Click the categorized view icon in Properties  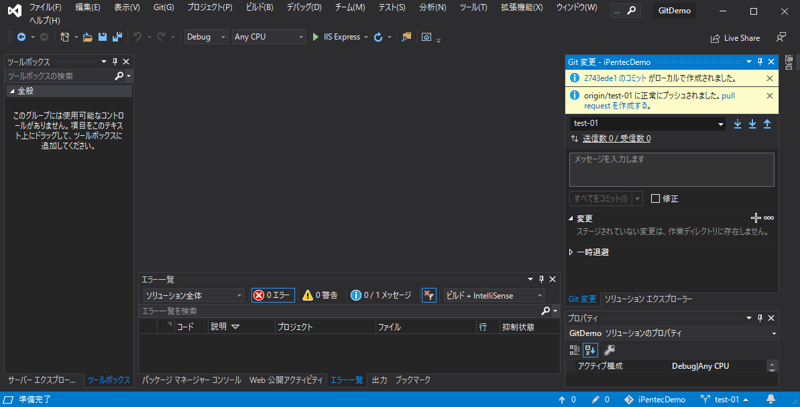click(574, 350)
